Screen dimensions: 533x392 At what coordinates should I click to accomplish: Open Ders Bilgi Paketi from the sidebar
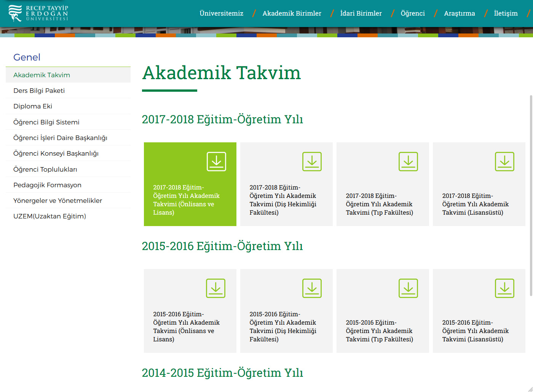39,91
